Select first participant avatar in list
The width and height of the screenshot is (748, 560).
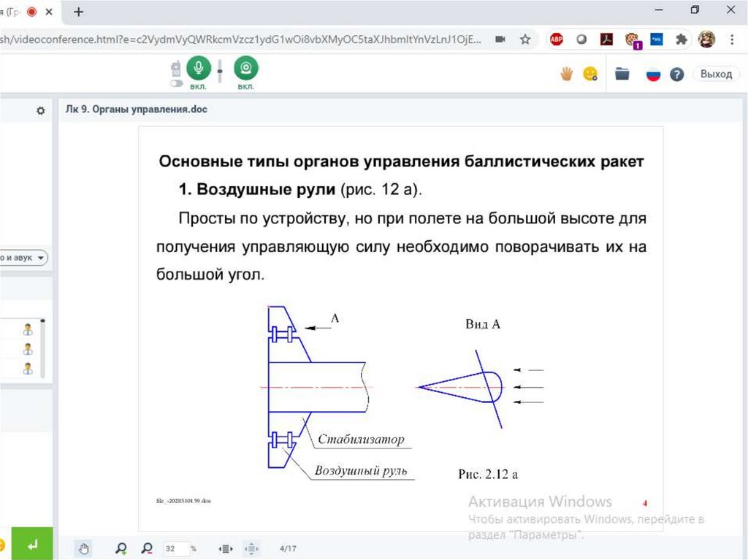pyautogui.click(x=28, y=329)
